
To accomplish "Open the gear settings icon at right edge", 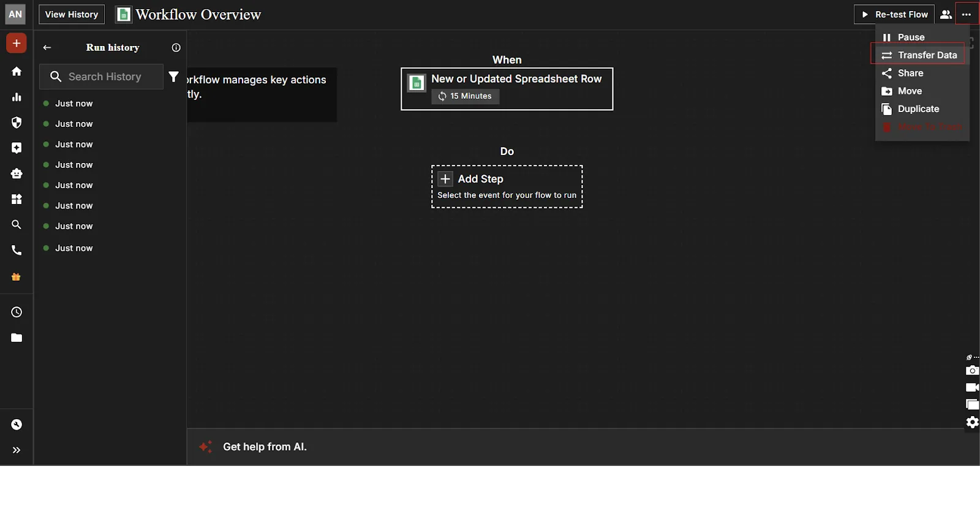I will pos(972,422).
